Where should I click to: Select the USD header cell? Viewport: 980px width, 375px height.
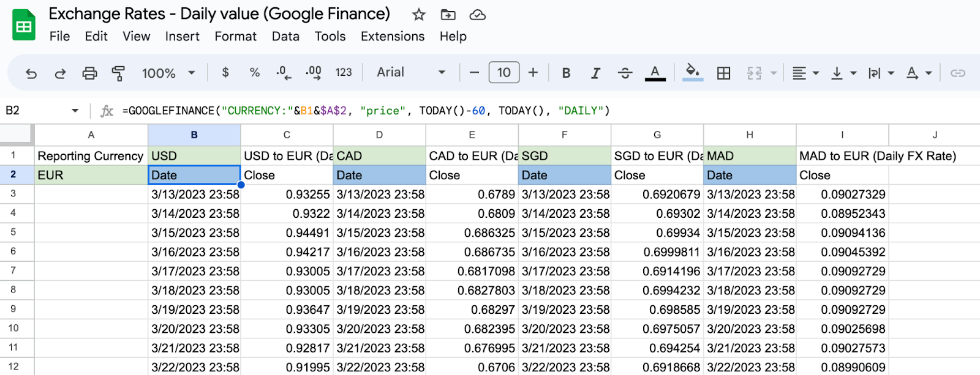click(194, 156)
